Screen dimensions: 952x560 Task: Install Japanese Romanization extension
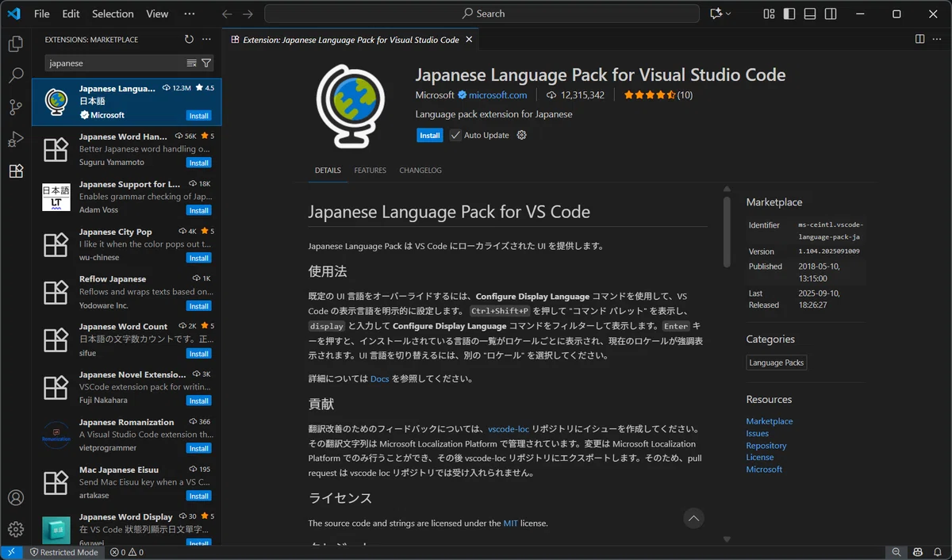pyautogui.click(x=198, y=448)
